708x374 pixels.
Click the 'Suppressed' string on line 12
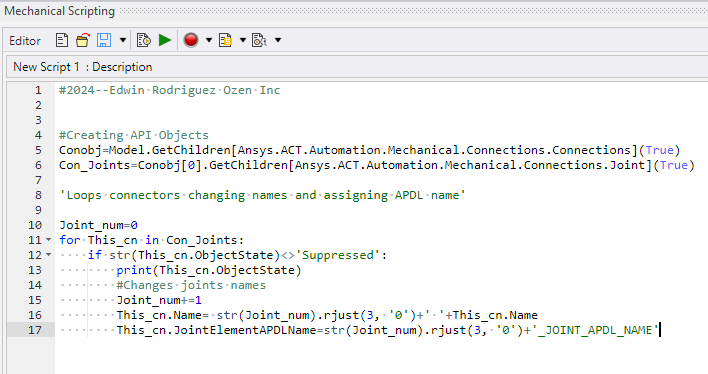[x=338, y=255]
